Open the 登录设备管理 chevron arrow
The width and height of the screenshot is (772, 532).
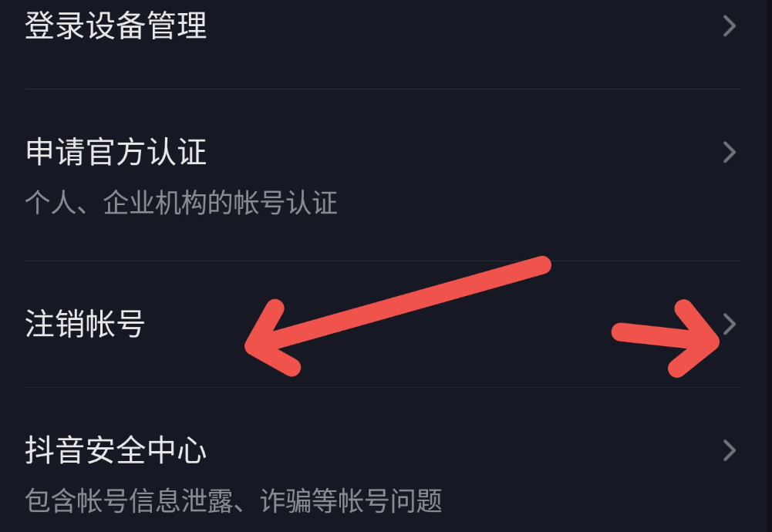(729, 25)
